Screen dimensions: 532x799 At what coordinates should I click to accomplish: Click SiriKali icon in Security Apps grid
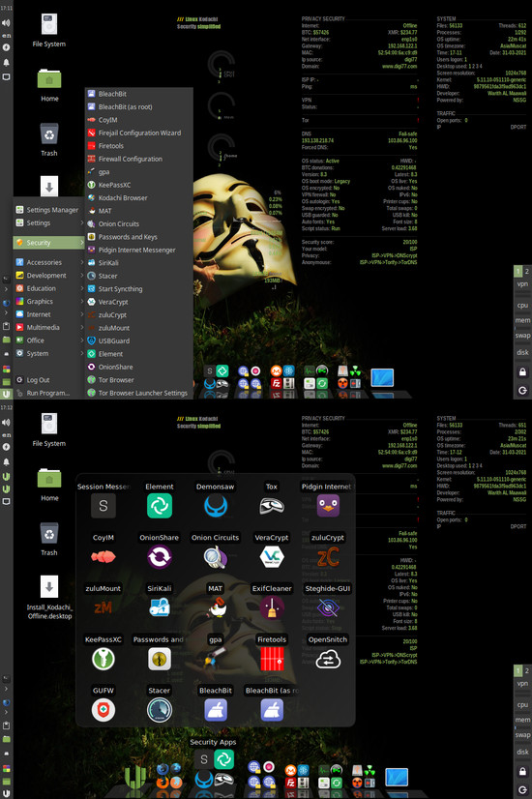tap(159, 607)
